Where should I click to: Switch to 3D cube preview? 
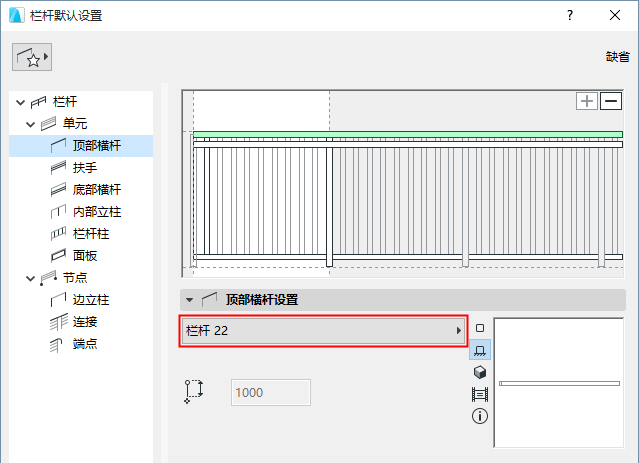(480, 372)
